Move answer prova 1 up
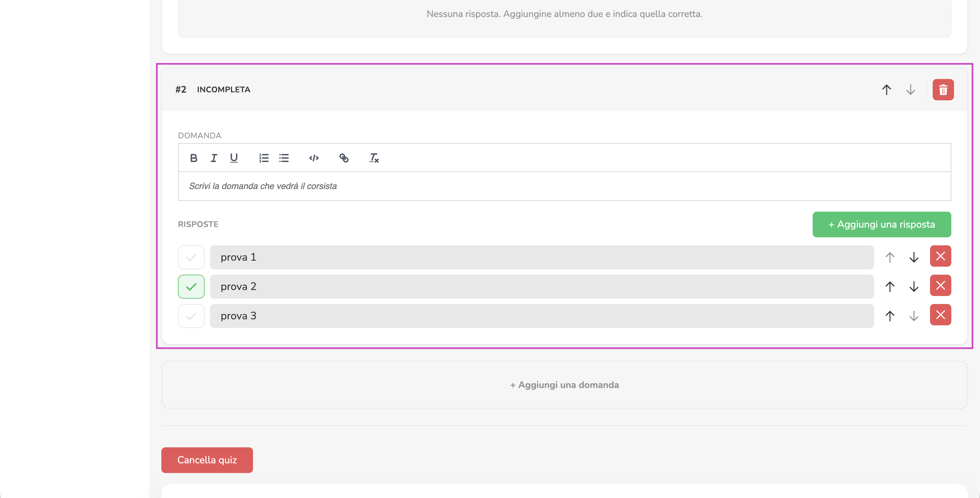This screenshot has height=498, width=980. coord(890,257)
